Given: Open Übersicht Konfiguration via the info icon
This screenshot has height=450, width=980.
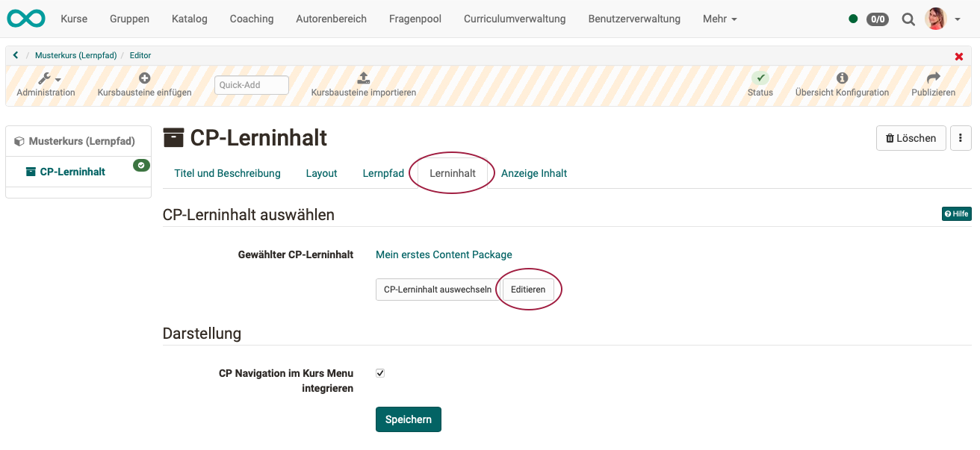Looking at the screenshot, I should point(842,77).
